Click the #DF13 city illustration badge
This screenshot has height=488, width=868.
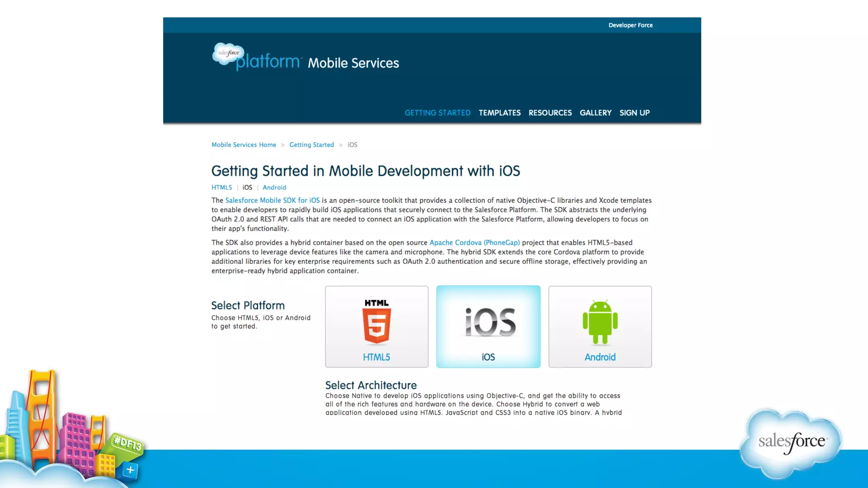click(128, 444)
